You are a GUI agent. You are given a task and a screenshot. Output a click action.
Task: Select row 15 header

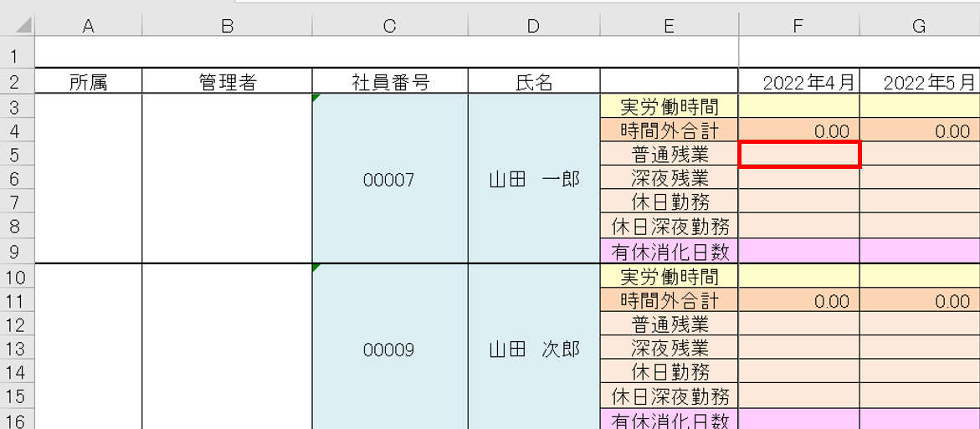coord(17,396)
